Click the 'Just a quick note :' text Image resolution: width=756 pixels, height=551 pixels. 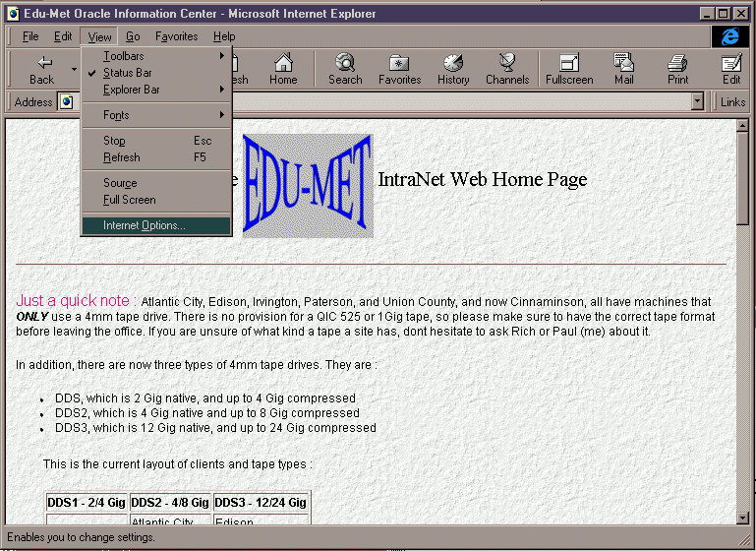76,300
